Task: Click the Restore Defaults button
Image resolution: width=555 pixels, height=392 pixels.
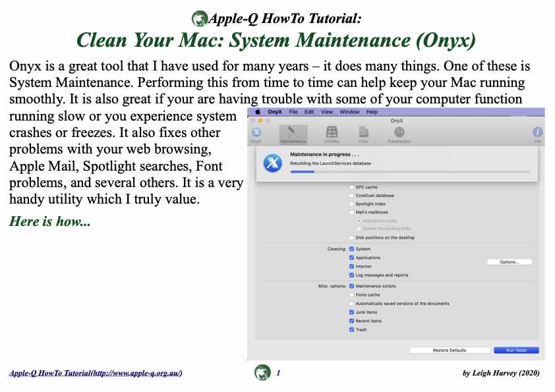Action: (450, 350)
